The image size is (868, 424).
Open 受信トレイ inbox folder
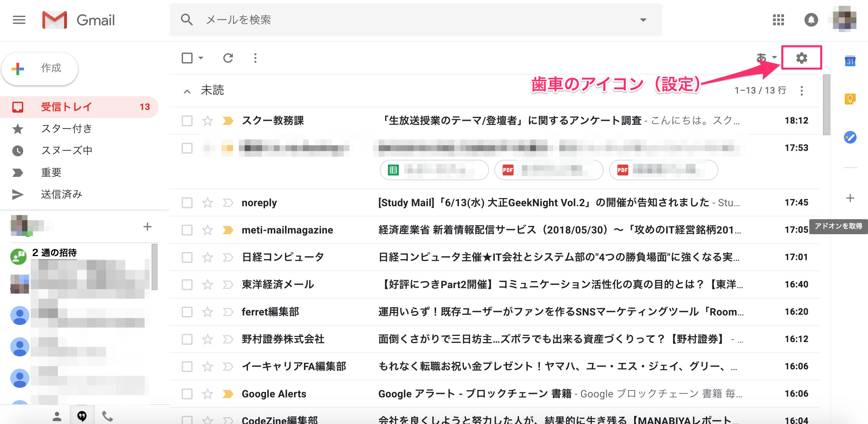pyautogui.click(x=79, y=107)
